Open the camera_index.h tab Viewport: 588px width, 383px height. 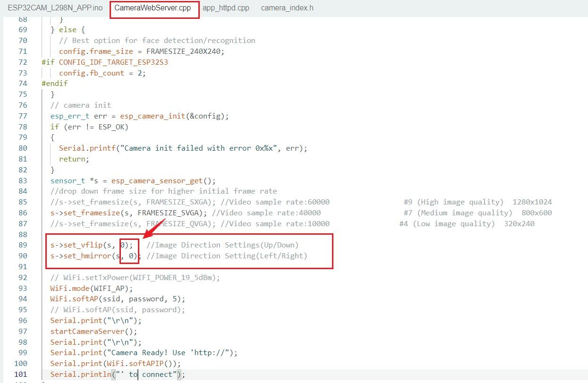(287, 8)
